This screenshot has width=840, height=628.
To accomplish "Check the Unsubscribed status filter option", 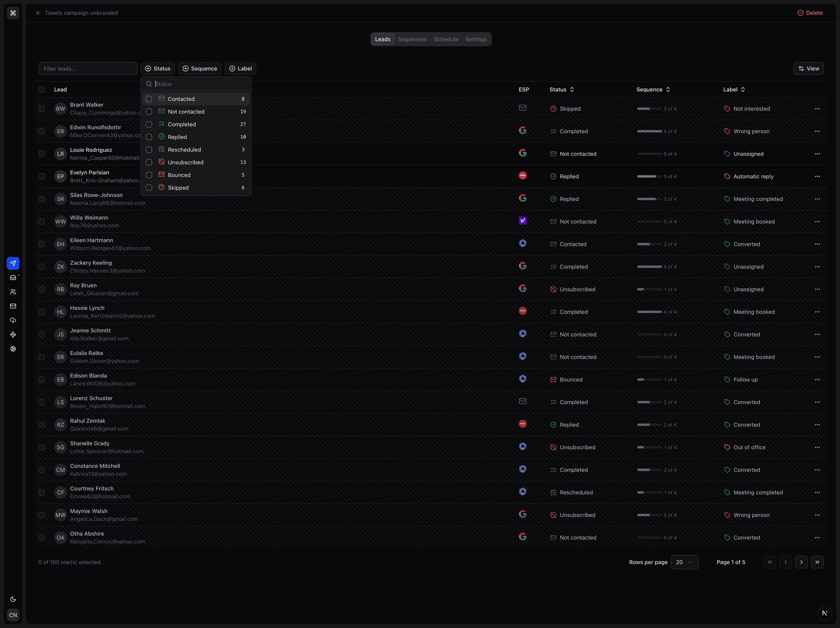I will click(x=149, y=163).
